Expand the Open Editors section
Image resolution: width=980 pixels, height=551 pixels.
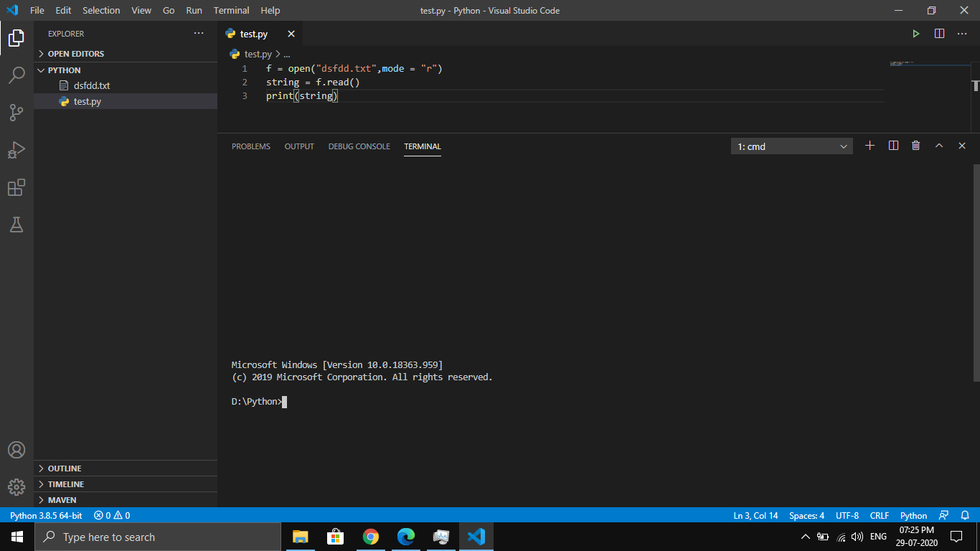tap(126, 54)
